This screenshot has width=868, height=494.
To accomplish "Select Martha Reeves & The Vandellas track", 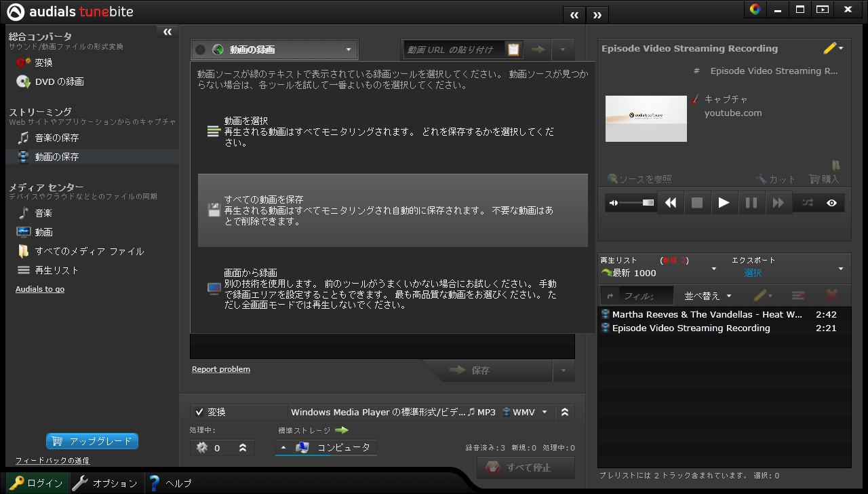I will pyautogui.click(x=724, y=315).
